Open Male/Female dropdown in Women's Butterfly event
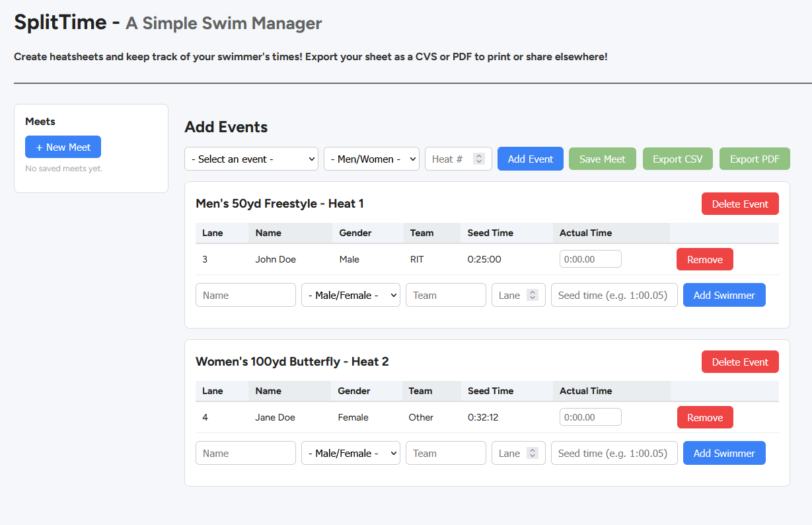This screenshot has width=812, height=525. (x=351, y=453)
